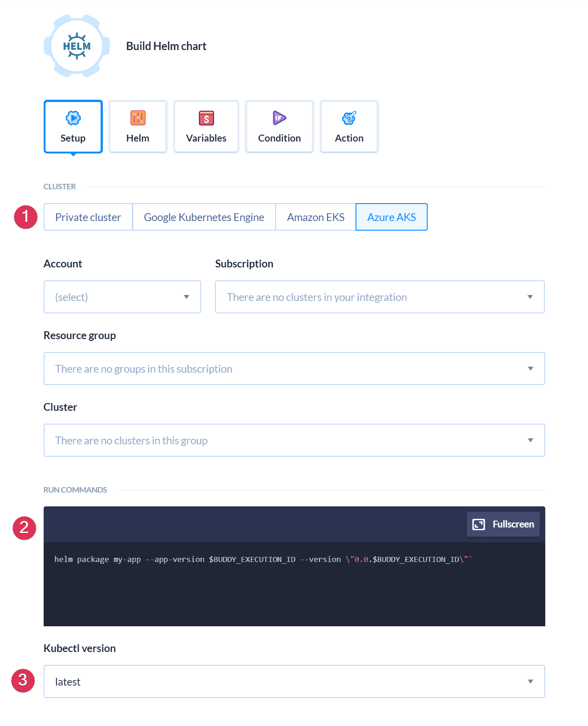Expand the Cluster dropdown

294,440
